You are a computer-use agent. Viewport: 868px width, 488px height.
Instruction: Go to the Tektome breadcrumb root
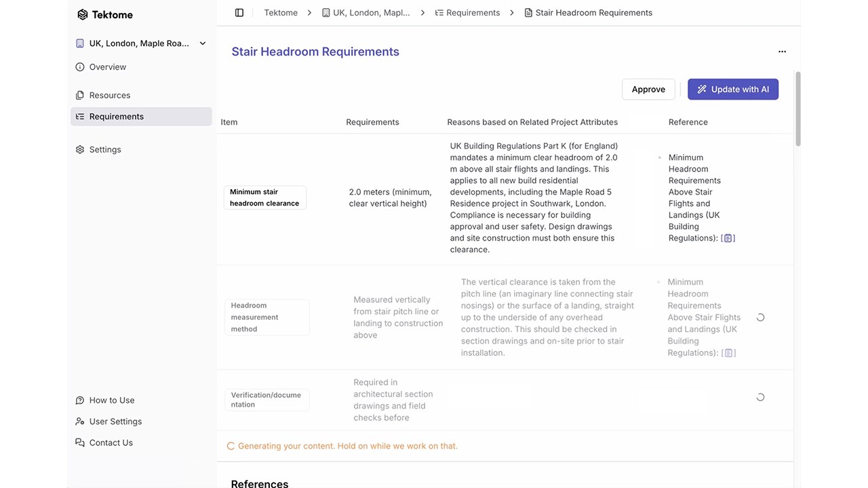[x=281, y=12]
